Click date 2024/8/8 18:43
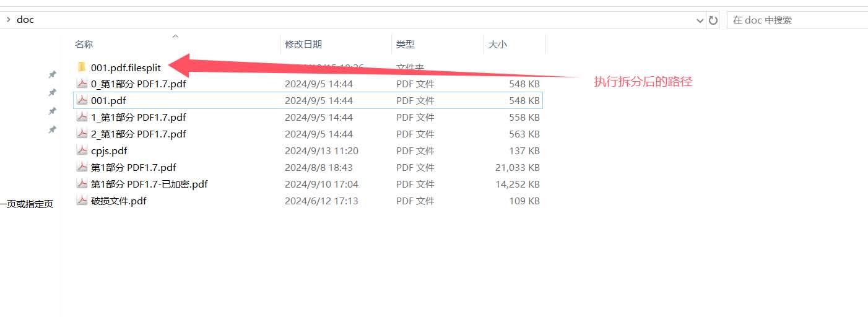 [x=319, y=167]
